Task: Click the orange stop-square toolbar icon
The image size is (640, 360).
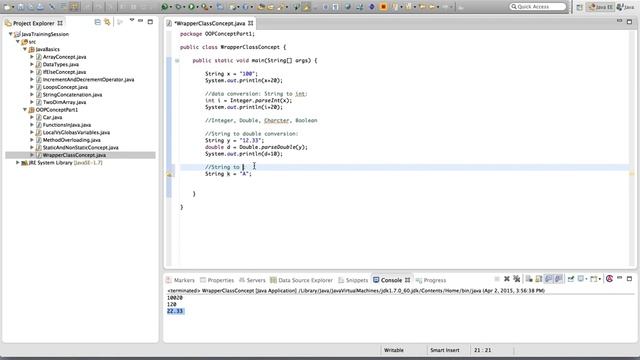Action: coord(383,7)
